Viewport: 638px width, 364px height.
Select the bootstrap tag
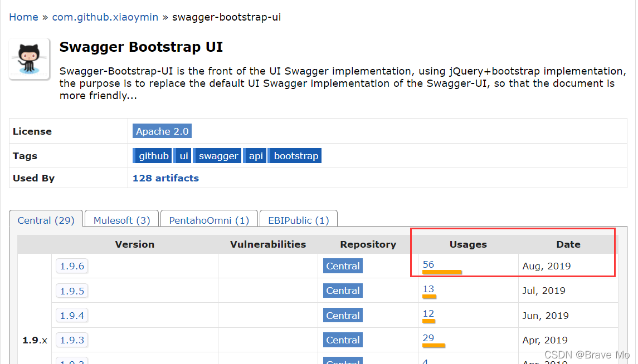tap(295, 156)
